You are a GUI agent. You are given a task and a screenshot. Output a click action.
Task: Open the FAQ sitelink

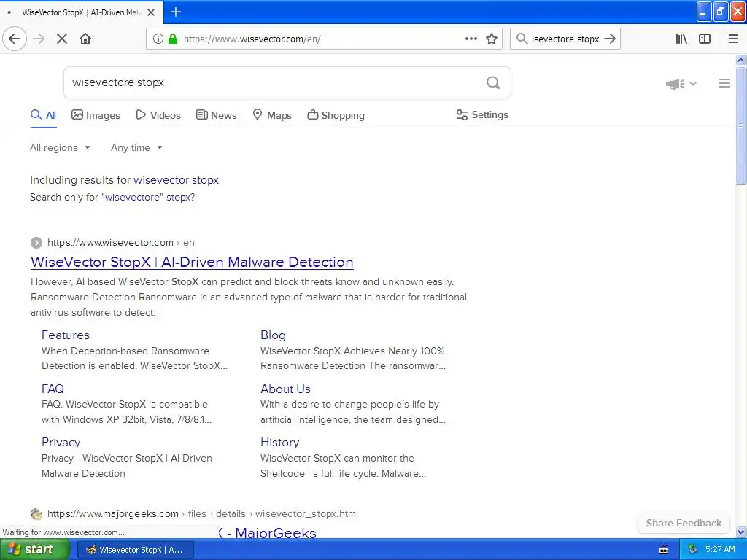(x=53, y=389)
